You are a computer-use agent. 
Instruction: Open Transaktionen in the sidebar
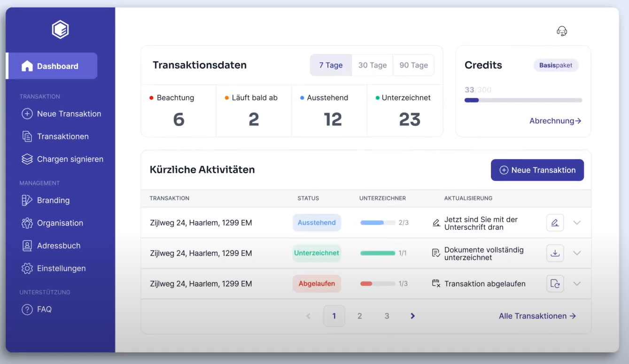[55, 137]
